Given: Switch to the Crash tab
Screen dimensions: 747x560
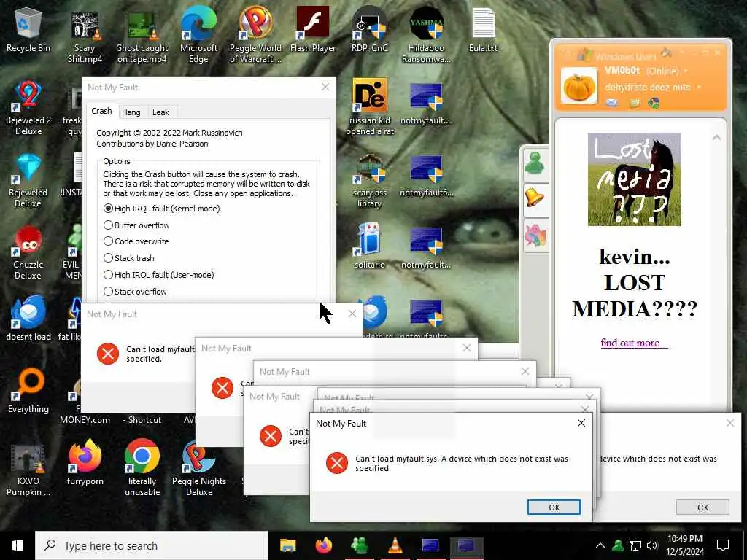Looking at the screenshot, I should point(101,111).
